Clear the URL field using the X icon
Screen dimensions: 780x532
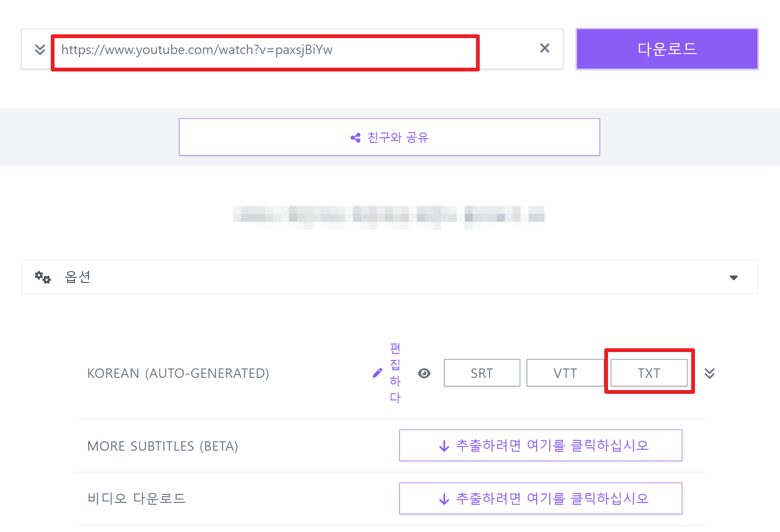click(x=545, y=48)
